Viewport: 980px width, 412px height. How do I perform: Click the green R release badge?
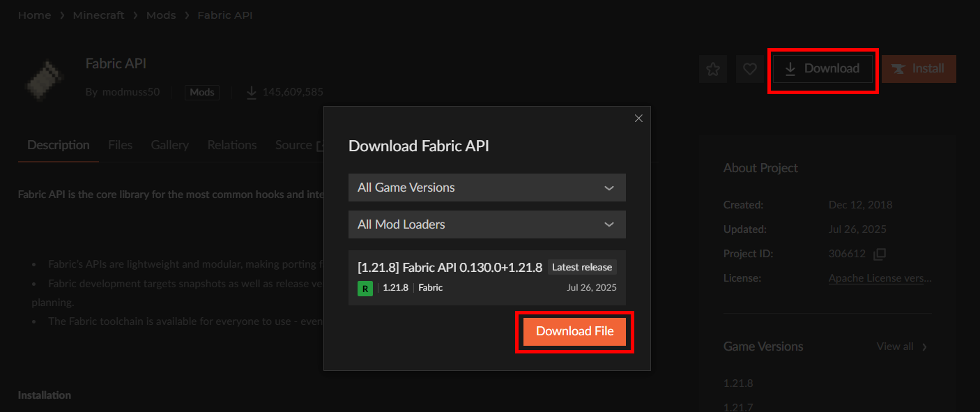click(x=365, y=288)
